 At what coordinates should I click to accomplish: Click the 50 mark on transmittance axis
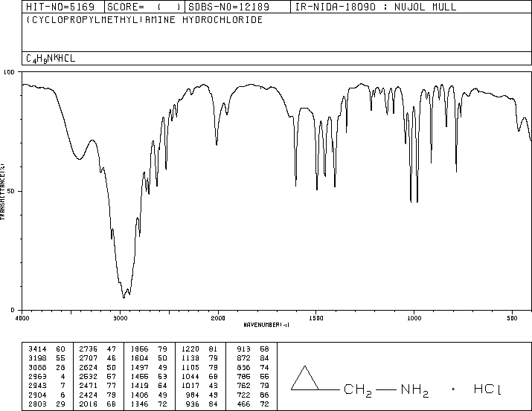11,191
